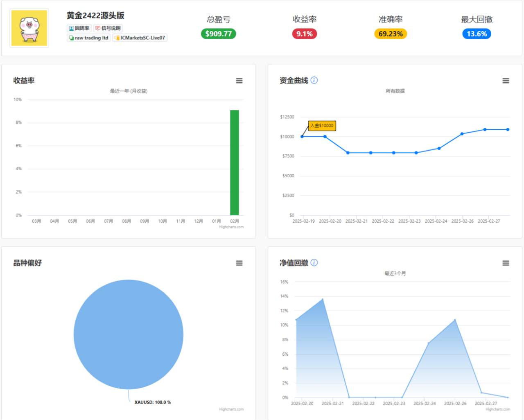
Task: Click the ICMarketsSC-Live07 server tag
Action: (140, 38)
